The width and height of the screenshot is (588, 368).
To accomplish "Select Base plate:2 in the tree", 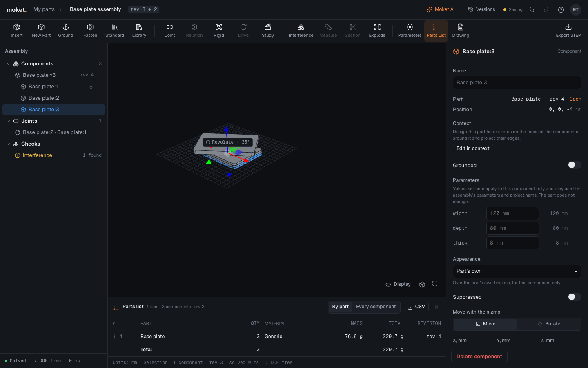I will pos(53,98).
